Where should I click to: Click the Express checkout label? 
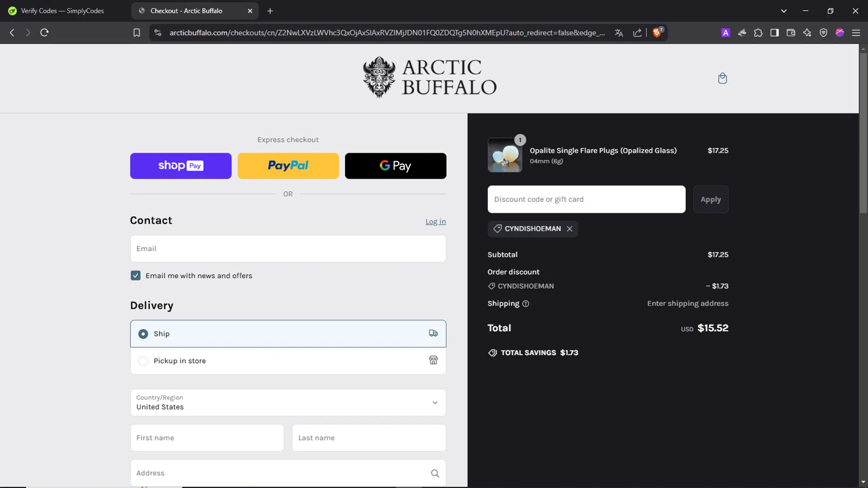click(288, 140)
